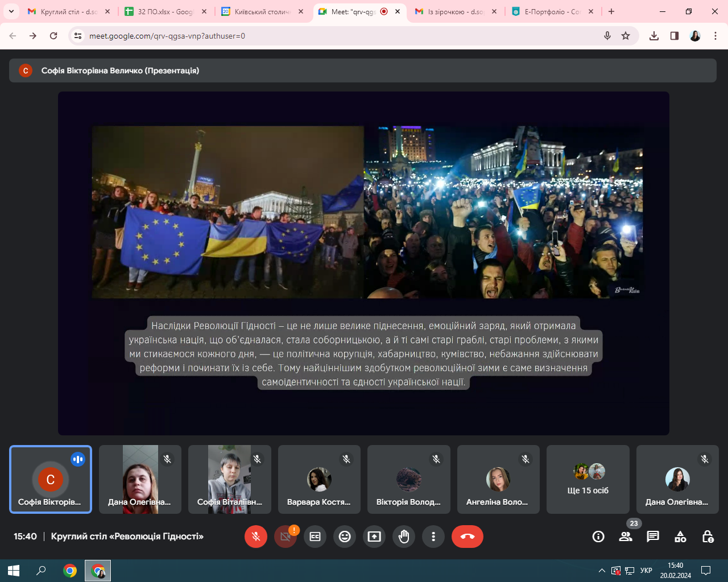
Task: Unmute the microphone in Meet controls
Action: (x=256, y=537)
